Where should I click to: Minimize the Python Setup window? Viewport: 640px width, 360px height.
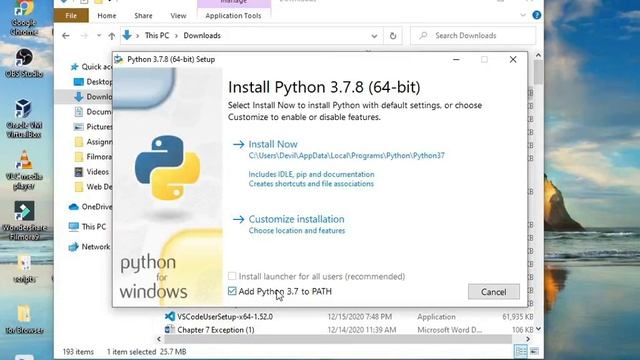click(456, 60)
